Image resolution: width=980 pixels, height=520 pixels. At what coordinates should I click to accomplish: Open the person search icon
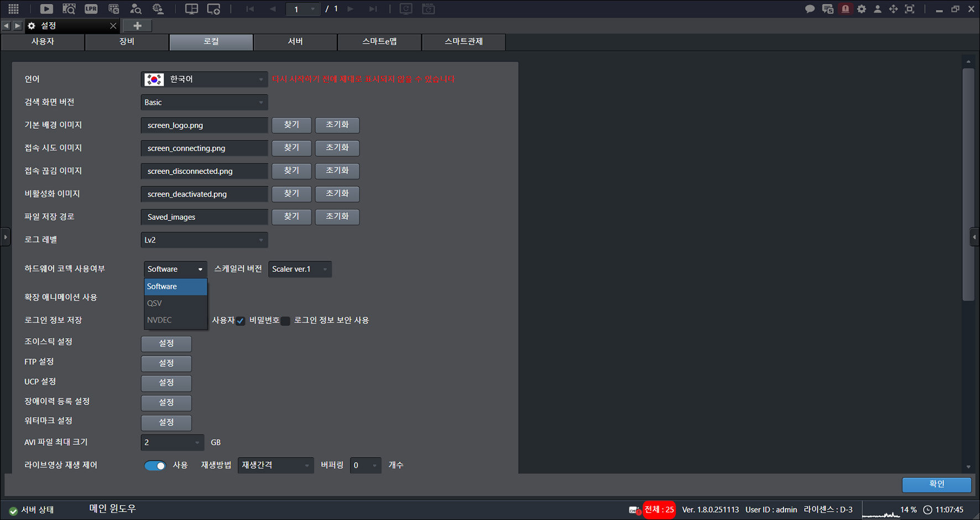click(x=135, y=9)
